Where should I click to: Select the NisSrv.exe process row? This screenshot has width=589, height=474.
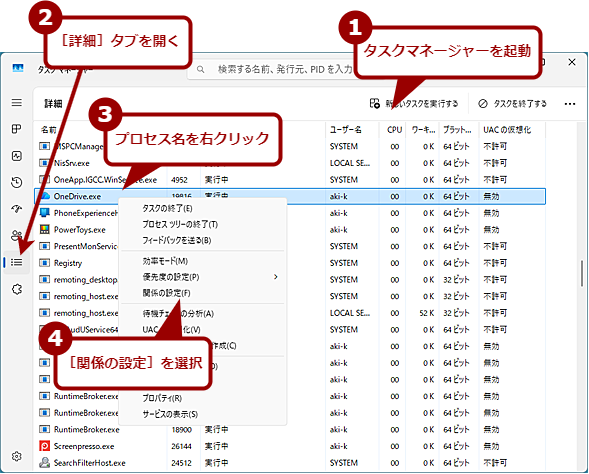point(72,163)
